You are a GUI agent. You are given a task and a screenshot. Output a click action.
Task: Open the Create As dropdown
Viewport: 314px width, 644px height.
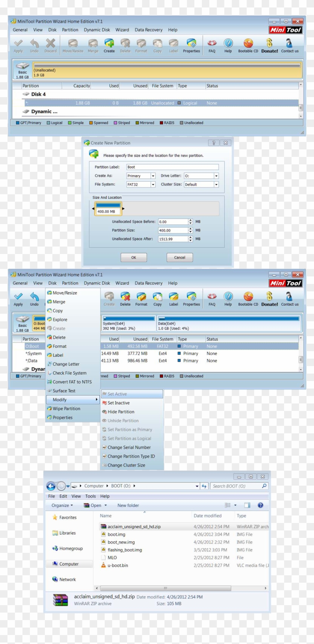coord(153,176)
